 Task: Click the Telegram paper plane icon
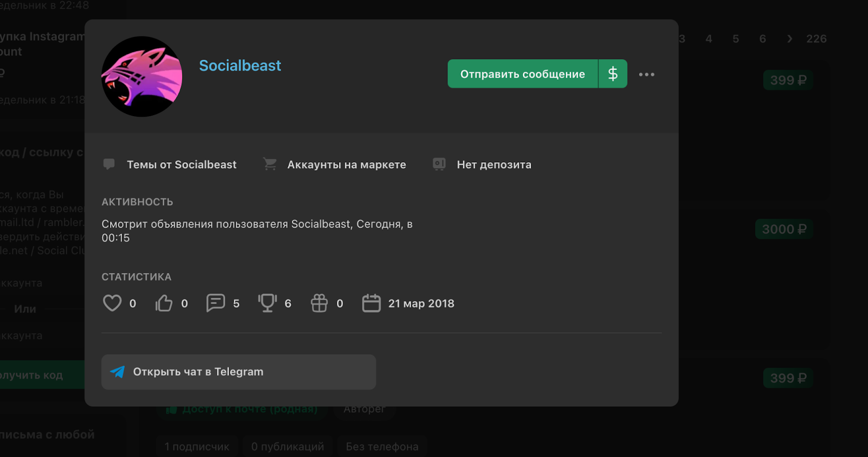coord(118,372)
